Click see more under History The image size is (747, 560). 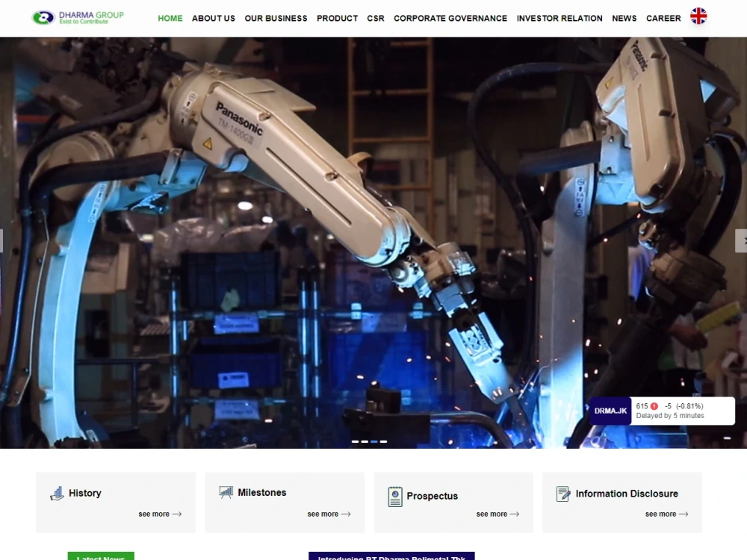pos(160,514)
